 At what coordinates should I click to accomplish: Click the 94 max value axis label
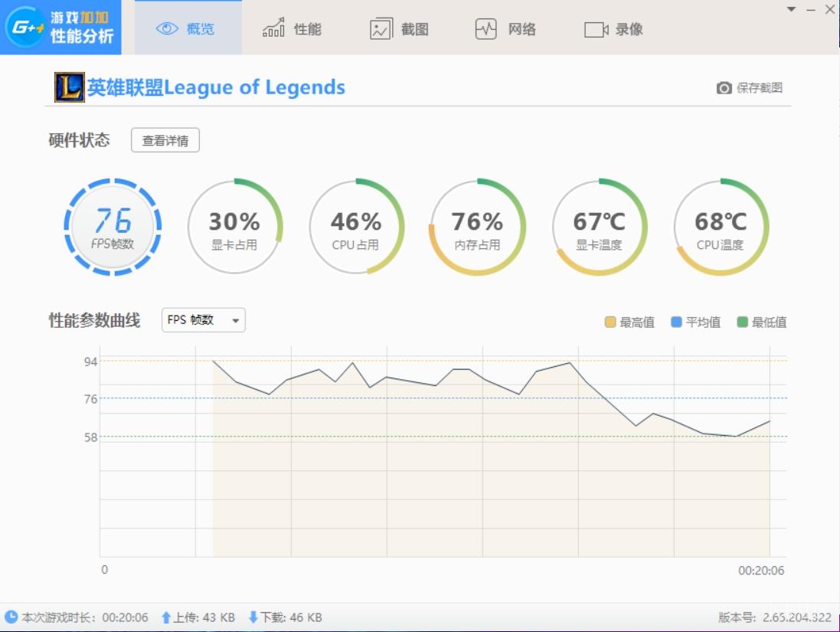pyautogui.click(x=90, y=362)
